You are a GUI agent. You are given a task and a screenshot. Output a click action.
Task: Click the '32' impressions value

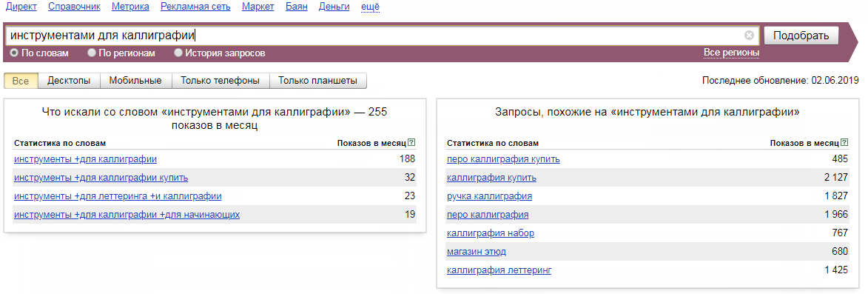[x=410, y=178]
